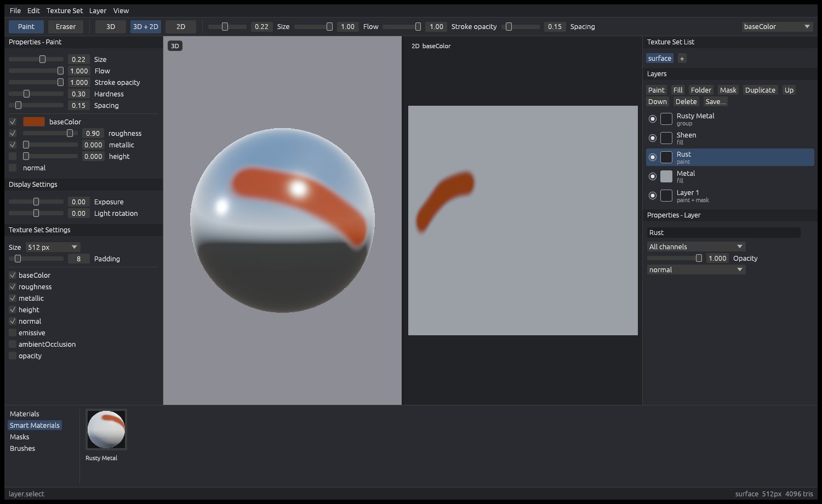
Task: Adjust the layer Opacity slider
Action: point(675,258)
